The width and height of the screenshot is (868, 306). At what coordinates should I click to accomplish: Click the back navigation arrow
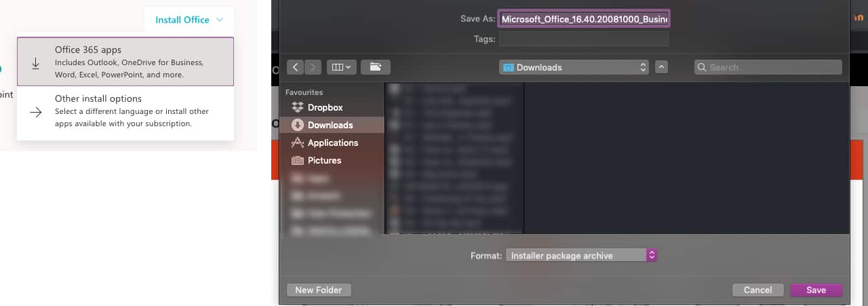[295, 67]
